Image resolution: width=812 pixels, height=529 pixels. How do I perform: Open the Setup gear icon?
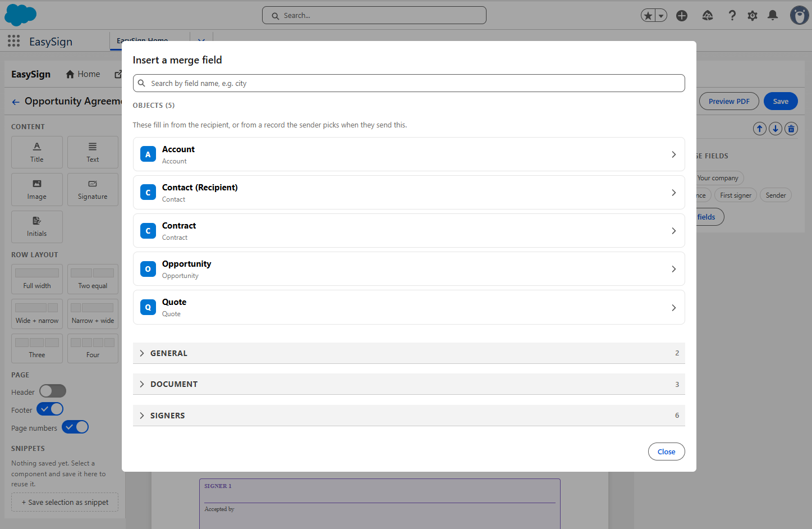(753, 16)
